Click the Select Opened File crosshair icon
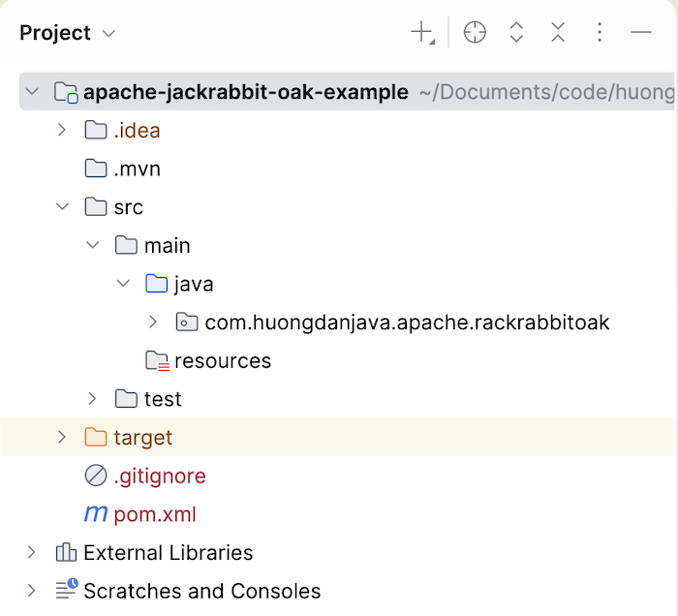This screenshot has width=678, height=616. point(475,33)
